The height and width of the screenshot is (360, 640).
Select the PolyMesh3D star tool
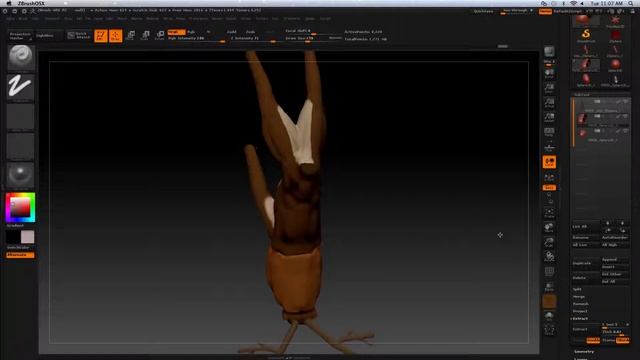click(615, 21)
